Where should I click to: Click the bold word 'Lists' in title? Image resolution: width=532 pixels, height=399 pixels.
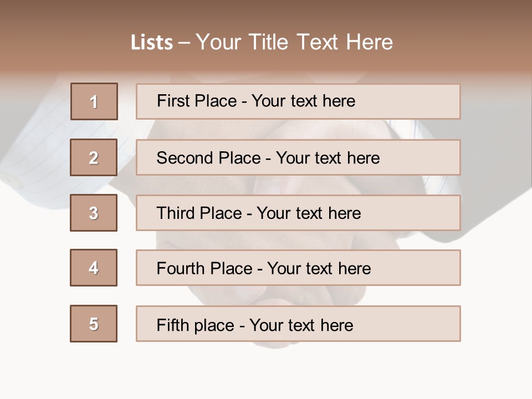[152, 43]
